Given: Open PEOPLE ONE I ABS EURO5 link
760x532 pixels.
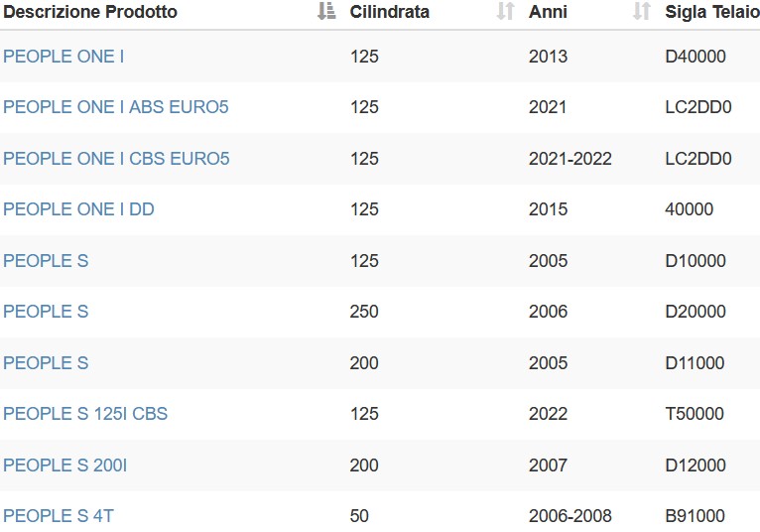Looking at the screenshot, I should [x=116, y=107].
